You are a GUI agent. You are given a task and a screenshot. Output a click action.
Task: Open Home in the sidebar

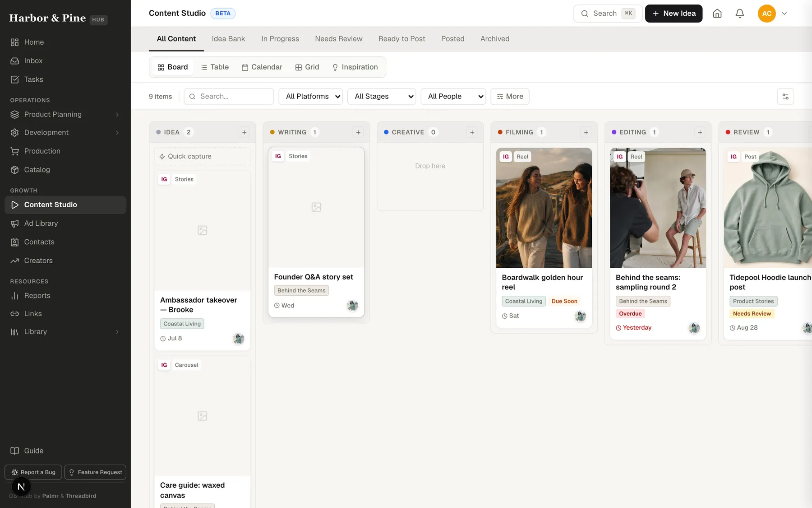65,42
